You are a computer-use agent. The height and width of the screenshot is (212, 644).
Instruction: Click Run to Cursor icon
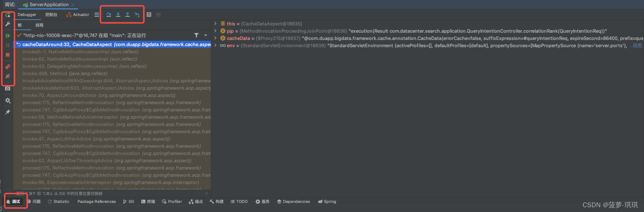[137, 15]
